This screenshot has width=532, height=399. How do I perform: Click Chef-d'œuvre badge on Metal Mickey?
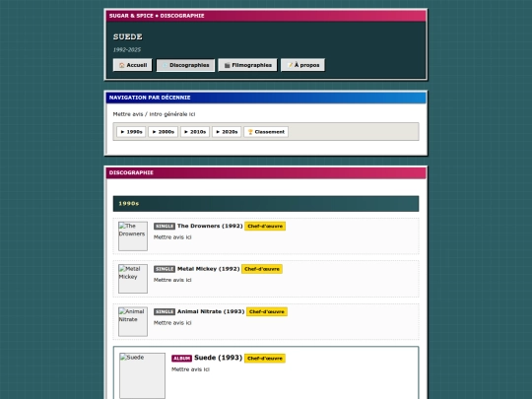tap(262, 269)
